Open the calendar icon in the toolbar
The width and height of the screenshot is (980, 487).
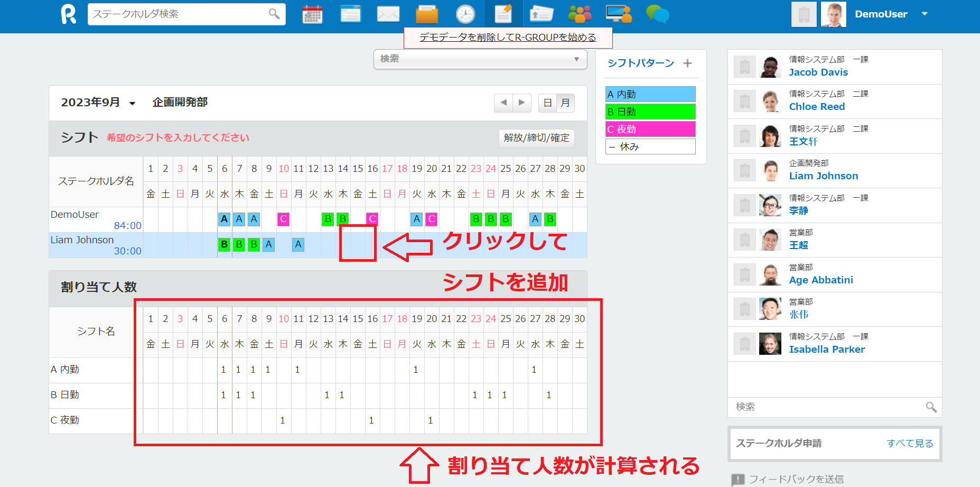313,14
